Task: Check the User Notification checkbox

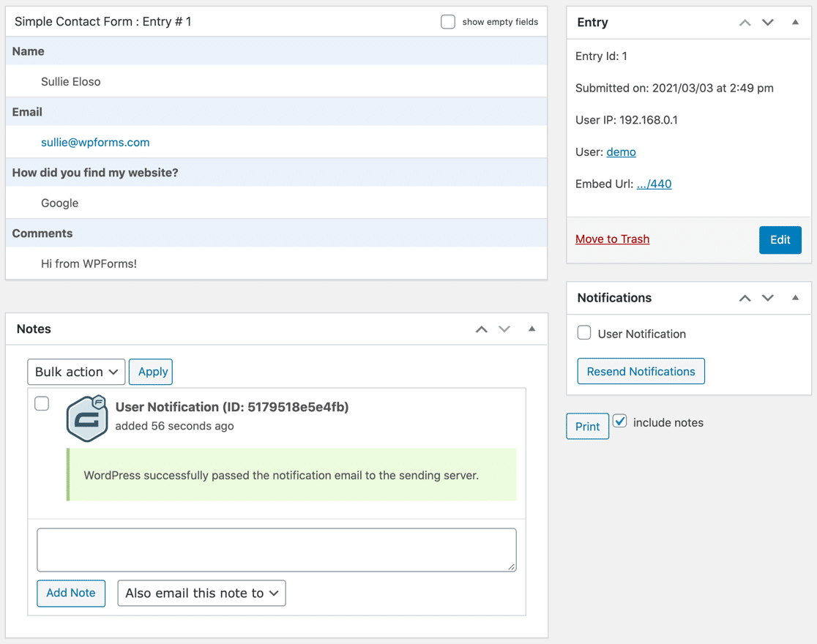Action: tap(584, 332)
